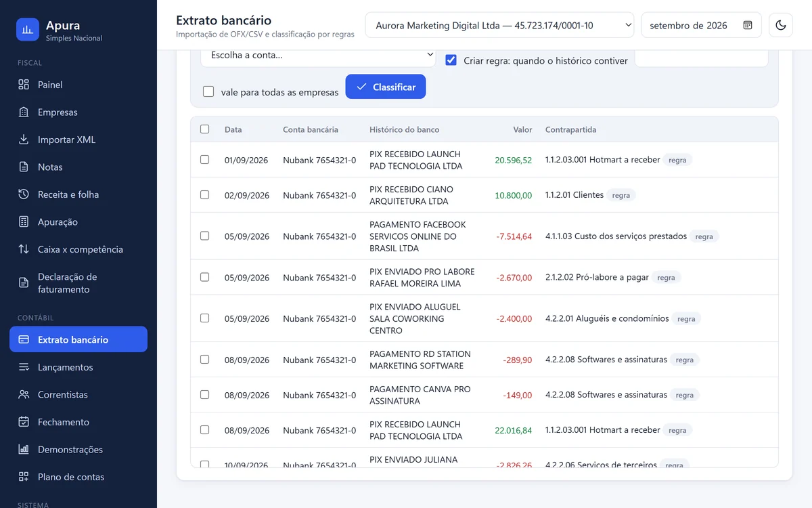The height and width of the screenshot is (508, 812).
Task: Click the Conta bancária column header
Action: coord(311,129)
